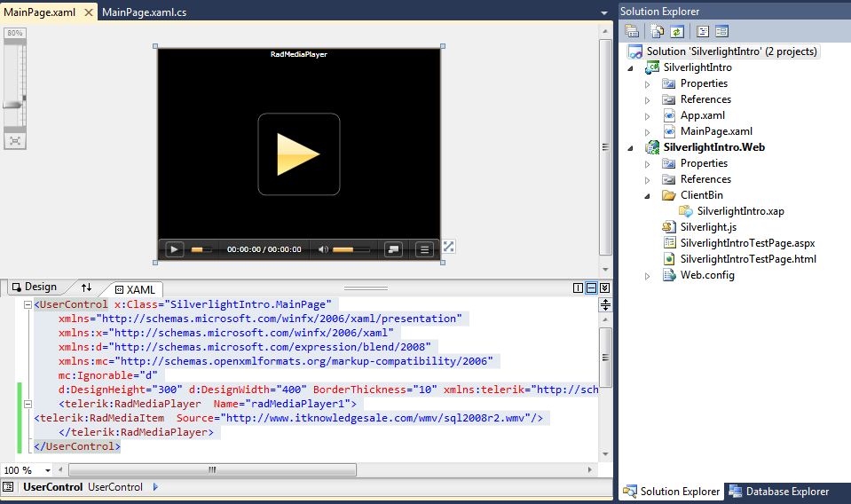The height and width of the screenshot is (504, 851).
Task: Click the Properties icon in Solution Explorer toolbar
Action: pyautogui.click(x=632, y=31)
